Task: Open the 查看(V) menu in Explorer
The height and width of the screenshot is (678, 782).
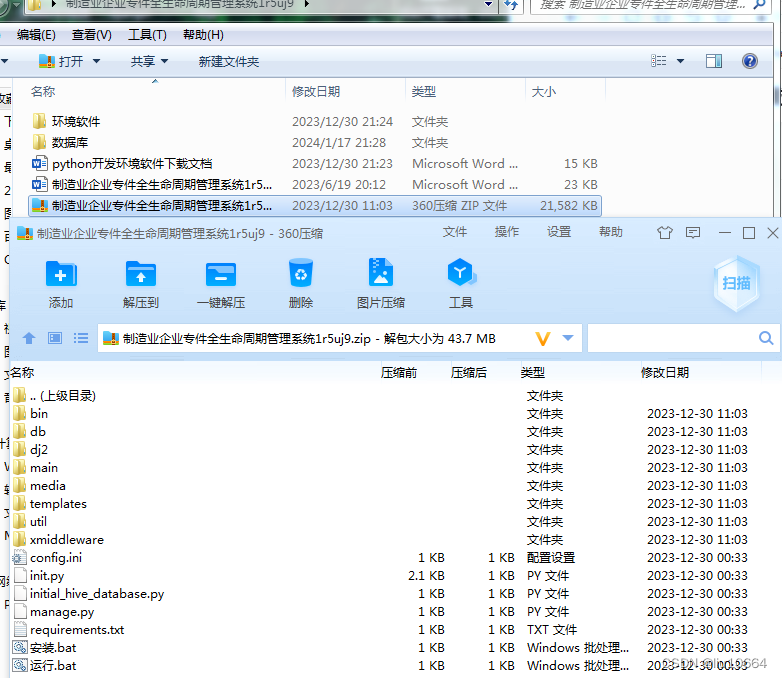Action: [x=92, y=35]
